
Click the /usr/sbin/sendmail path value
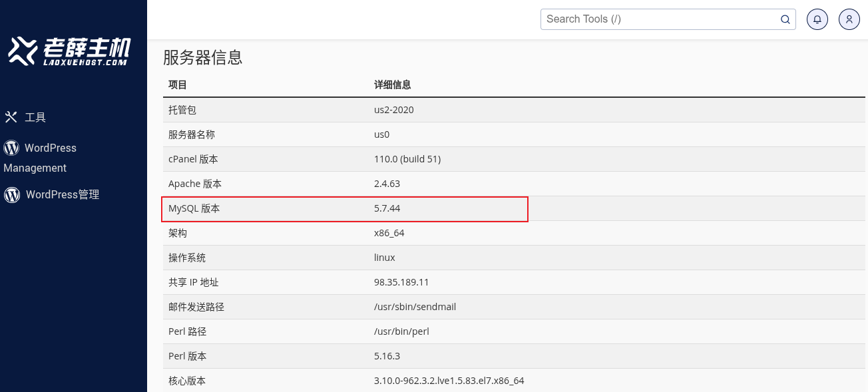coord(415,307)
